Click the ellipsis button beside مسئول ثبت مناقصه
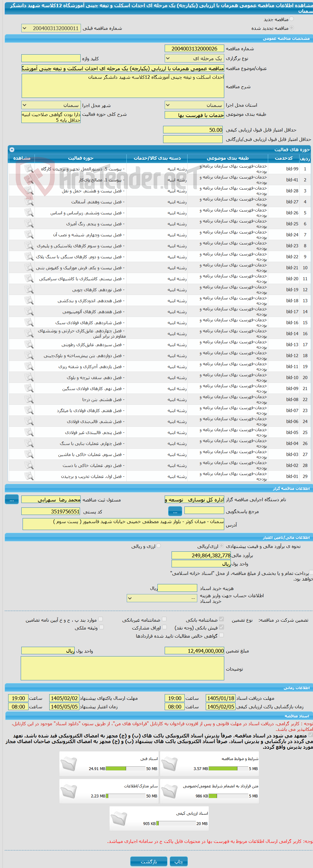This screenshot has width=313, height=868. coord(12,500)
